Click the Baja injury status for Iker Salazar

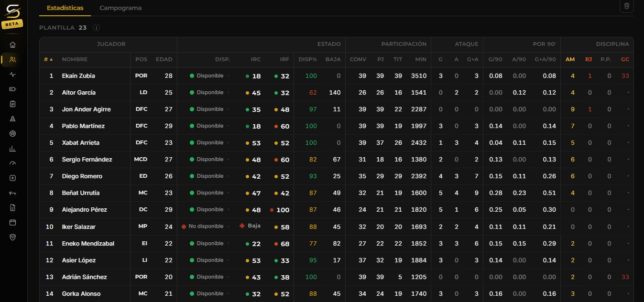250,226
